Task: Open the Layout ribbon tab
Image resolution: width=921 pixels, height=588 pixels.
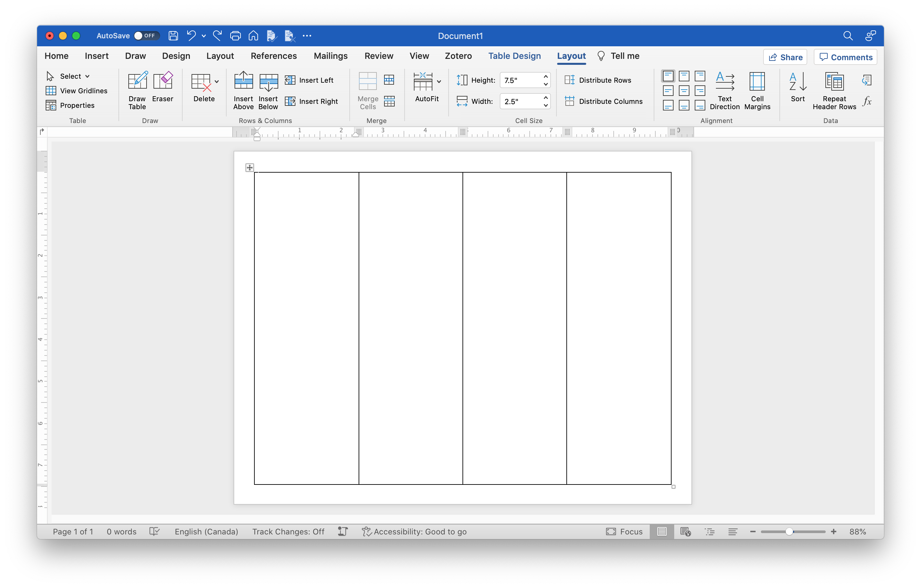Action: [x=571, y=56]
